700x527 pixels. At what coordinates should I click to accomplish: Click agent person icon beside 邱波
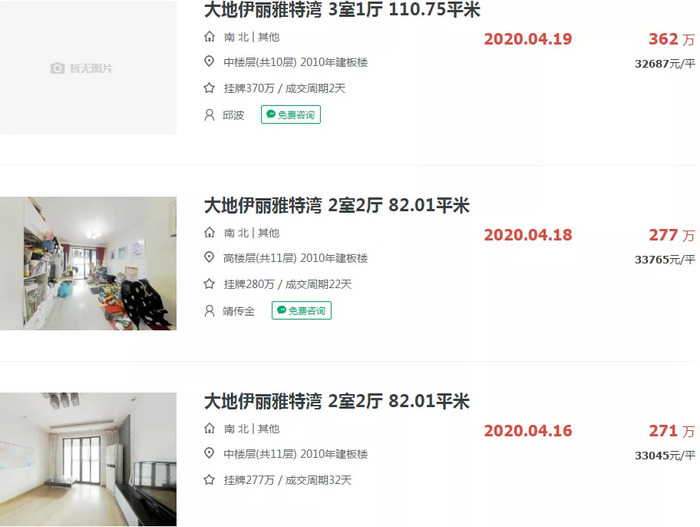point(209,115)
